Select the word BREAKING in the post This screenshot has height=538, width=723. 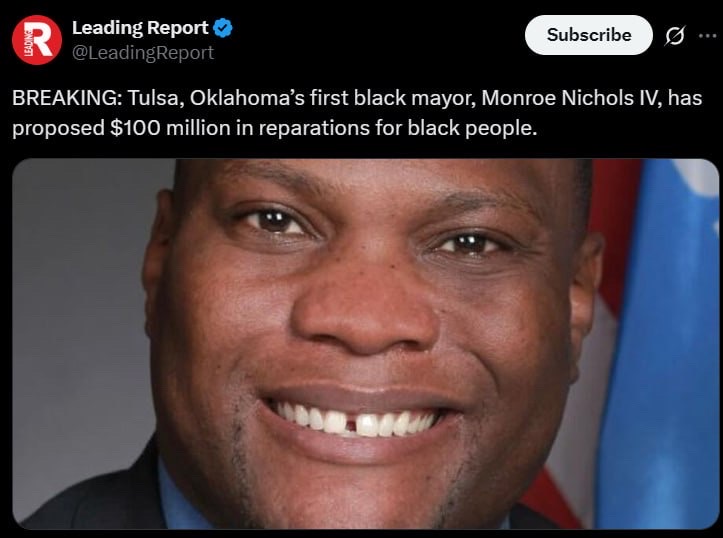pyautogui.click(x=65, y=98)
